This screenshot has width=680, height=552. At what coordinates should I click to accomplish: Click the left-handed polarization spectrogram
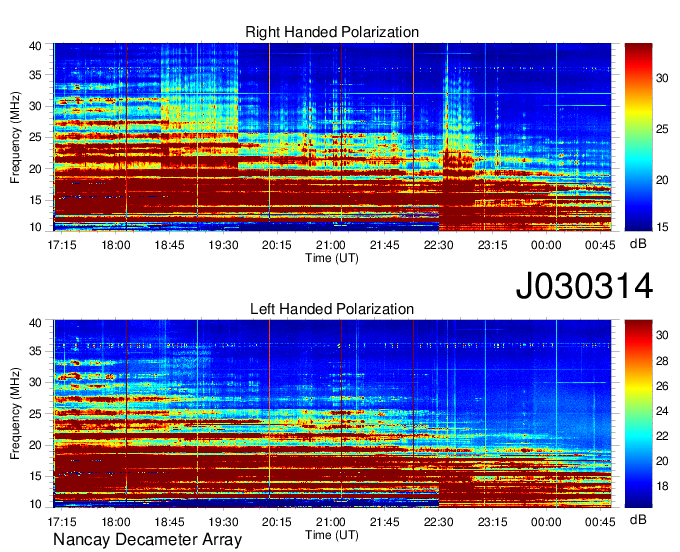tap(332, 414)
